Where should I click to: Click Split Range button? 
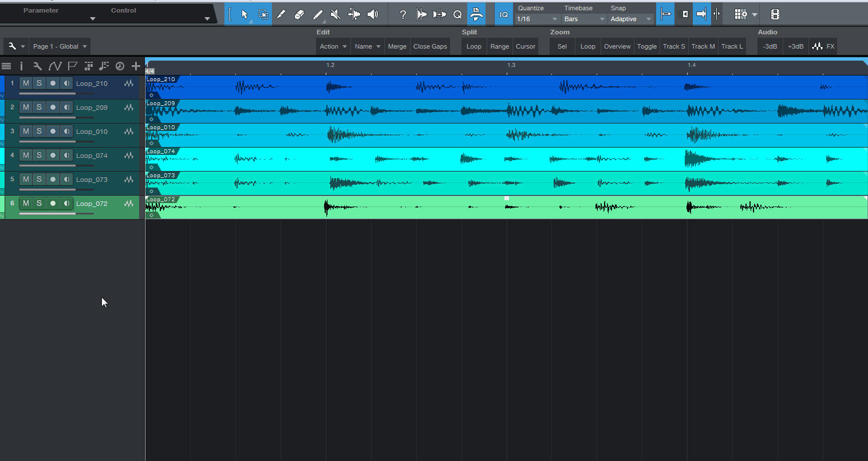click(499, 46)
